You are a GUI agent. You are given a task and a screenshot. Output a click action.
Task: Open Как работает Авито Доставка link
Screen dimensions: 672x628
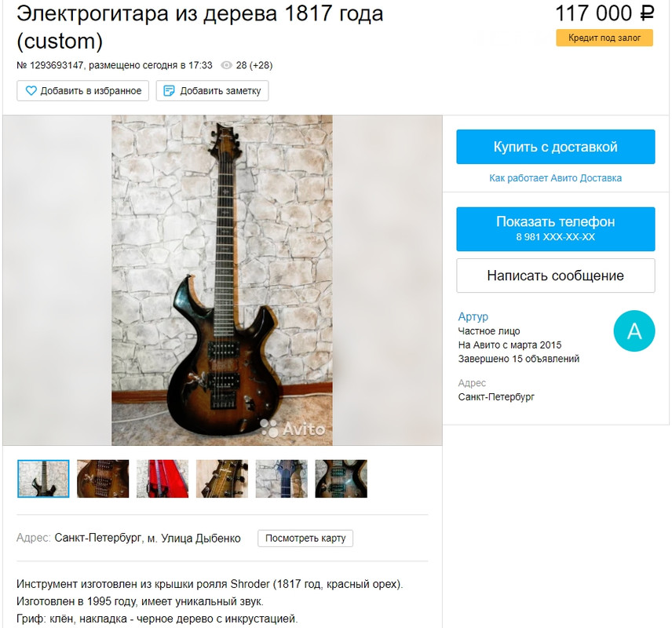(556, 178)
